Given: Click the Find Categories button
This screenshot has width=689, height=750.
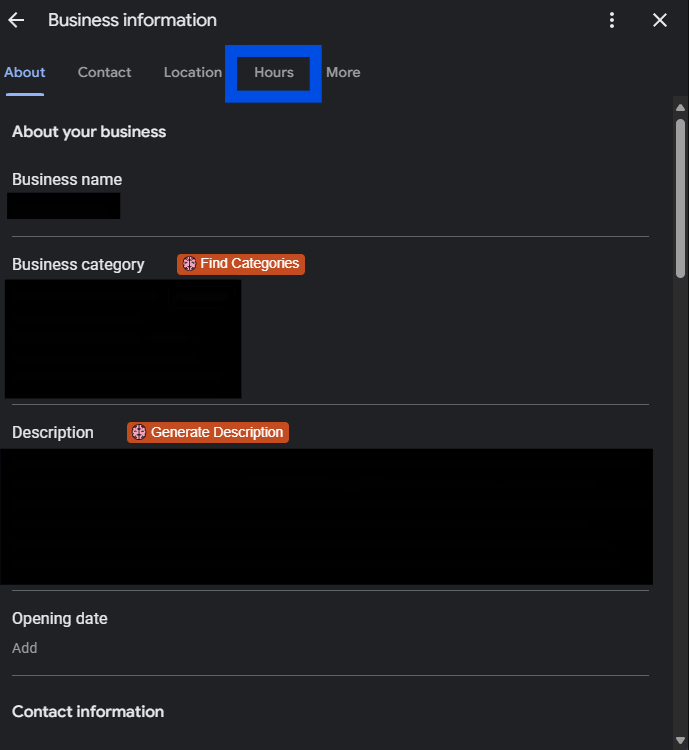Looking at the screenshot, I should 241,264.
